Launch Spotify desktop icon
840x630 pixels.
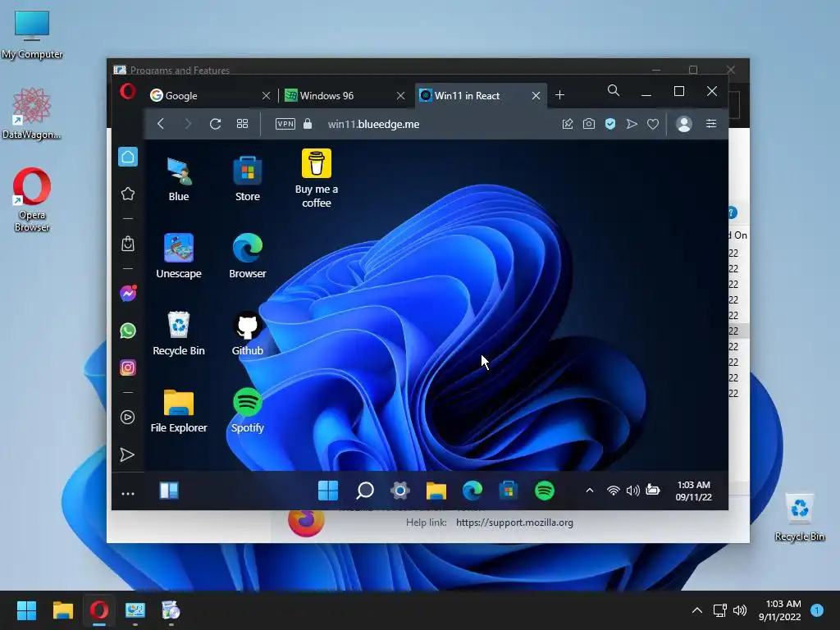pyautogui.click(x=248, y=410)
